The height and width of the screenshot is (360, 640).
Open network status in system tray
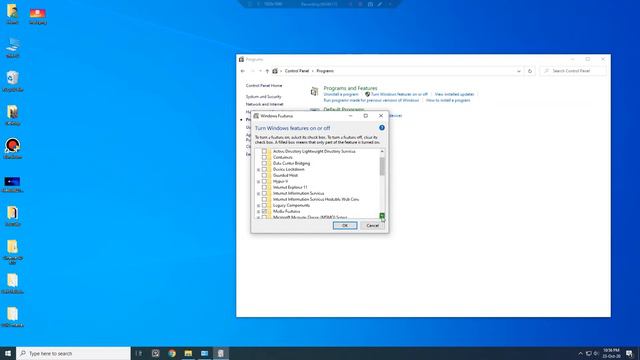(x=589, y=353)
